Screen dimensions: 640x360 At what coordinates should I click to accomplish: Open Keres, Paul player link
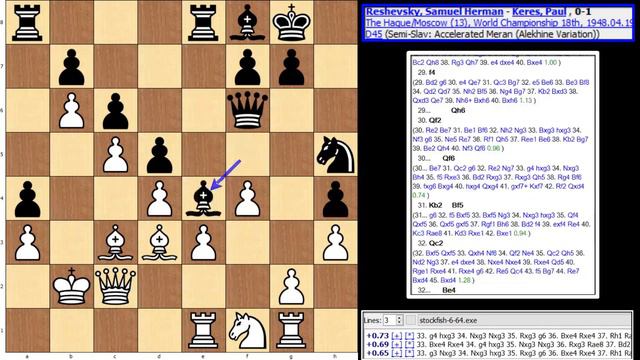pyautogui.click(x=539, y=12)
